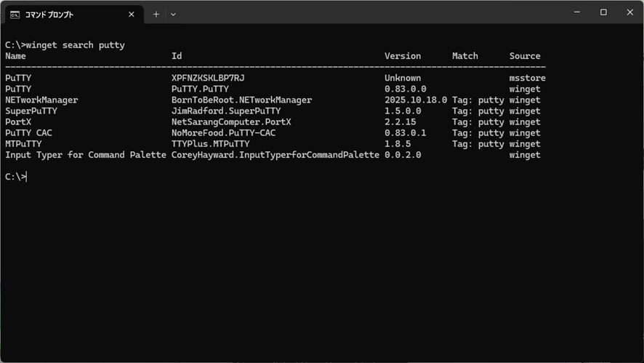This screenshot has height=363, width=644.
Task: Click the MTPuTTY package name
Action: 23,144
